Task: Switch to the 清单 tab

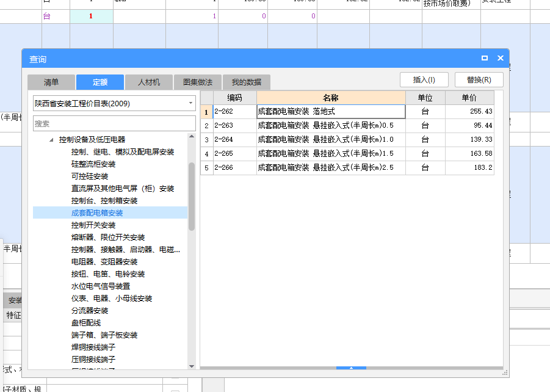Action: (51, 82)
